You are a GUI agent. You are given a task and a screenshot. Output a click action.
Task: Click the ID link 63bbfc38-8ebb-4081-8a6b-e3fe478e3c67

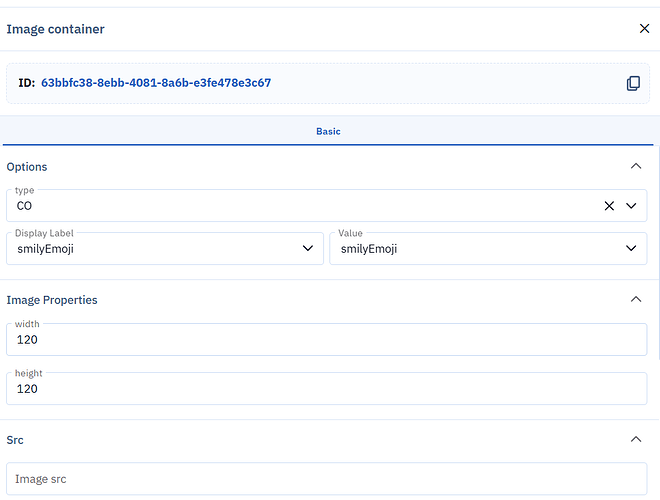click(x=156, y=83)
